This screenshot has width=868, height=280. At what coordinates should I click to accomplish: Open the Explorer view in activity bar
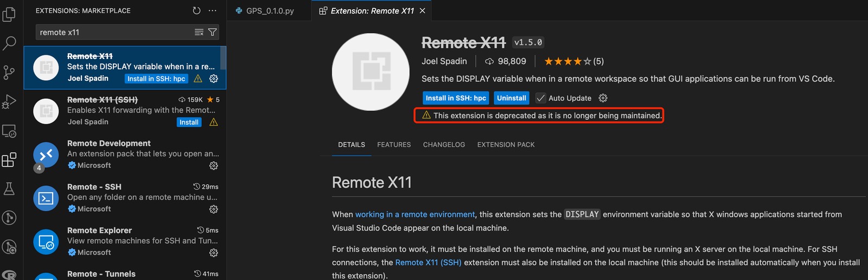9,14
